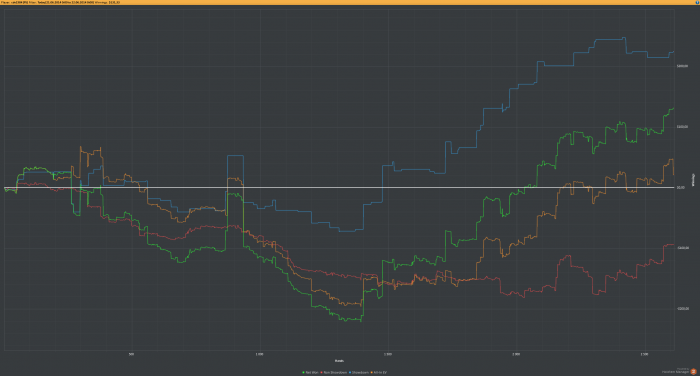Click the 1 500 hands axis label
The image size is (700, 376).
pos(388,355)
